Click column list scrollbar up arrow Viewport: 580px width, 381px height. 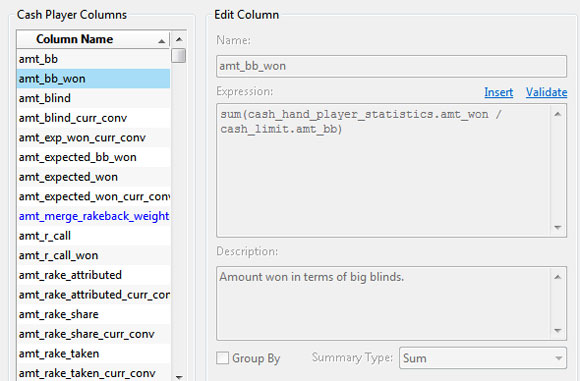pyautogui.click(x=179, y=39)
